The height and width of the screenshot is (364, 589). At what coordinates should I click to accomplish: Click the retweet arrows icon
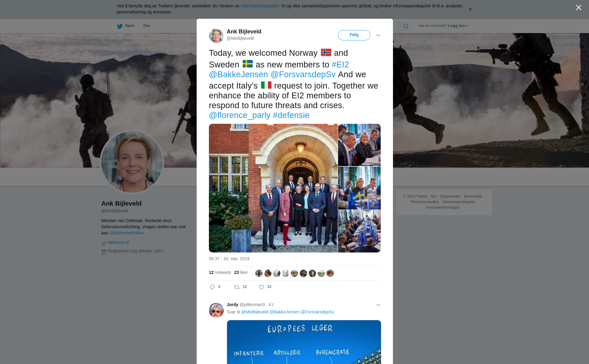[x=237, y=287]
